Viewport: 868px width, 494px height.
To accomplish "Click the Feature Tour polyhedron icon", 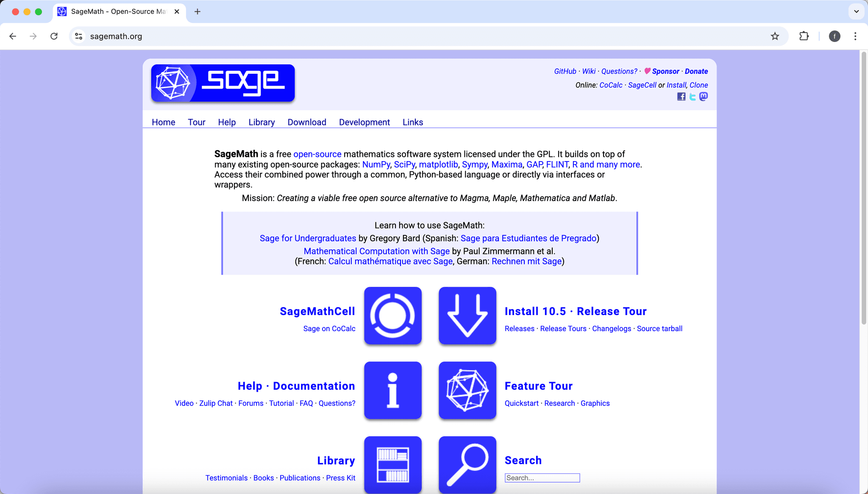I will 467,390.
